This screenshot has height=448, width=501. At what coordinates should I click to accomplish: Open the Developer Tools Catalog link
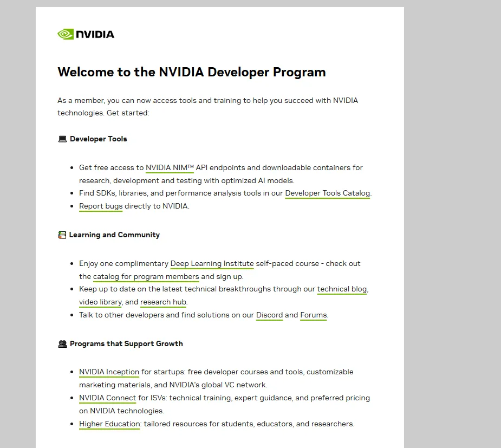pyautogui.click(x=328, y=193)
